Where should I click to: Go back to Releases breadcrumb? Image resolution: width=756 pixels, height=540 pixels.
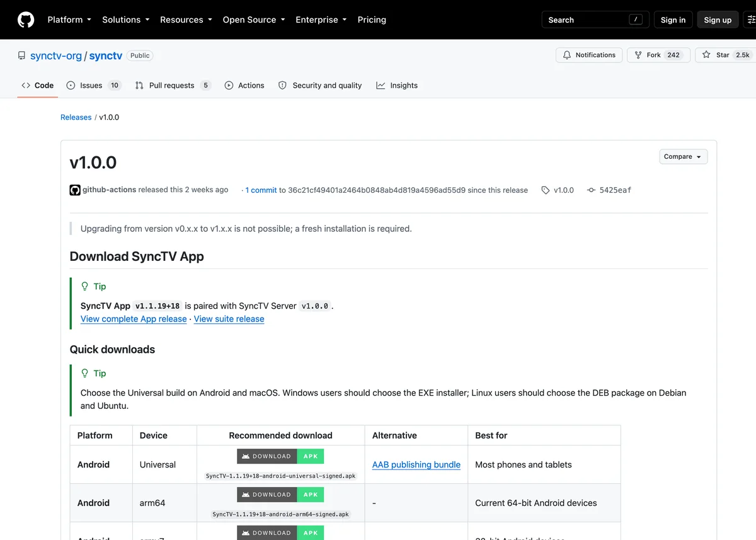(76, 117)
